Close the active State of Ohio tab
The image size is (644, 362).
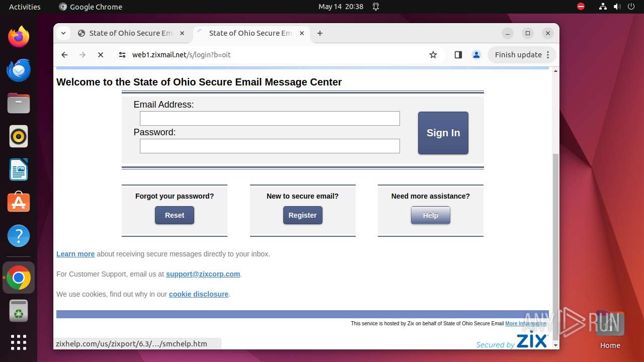302,33
